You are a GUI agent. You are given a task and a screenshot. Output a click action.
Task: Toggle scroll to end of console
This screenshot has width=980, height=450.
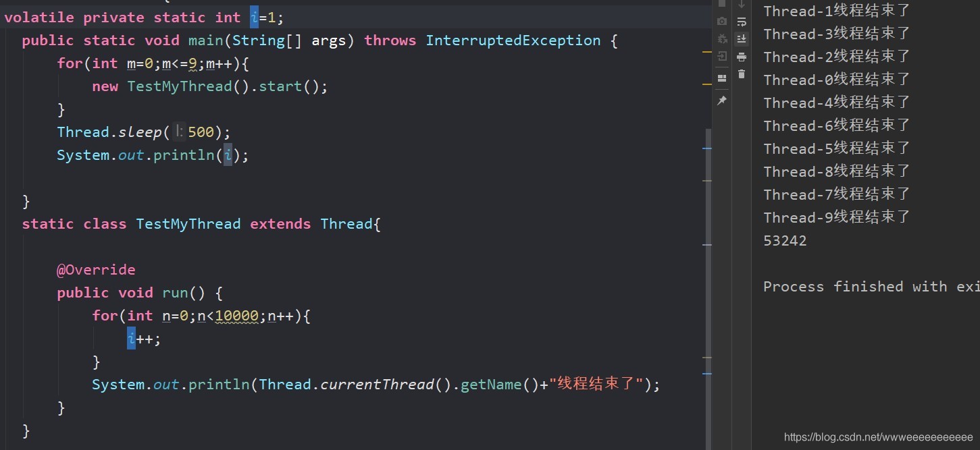click(x=742, y=38)
